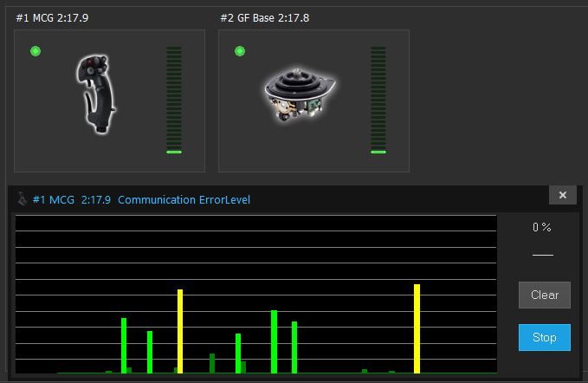
Task: Click the 0 % error readout
Action: click(542, 227)
